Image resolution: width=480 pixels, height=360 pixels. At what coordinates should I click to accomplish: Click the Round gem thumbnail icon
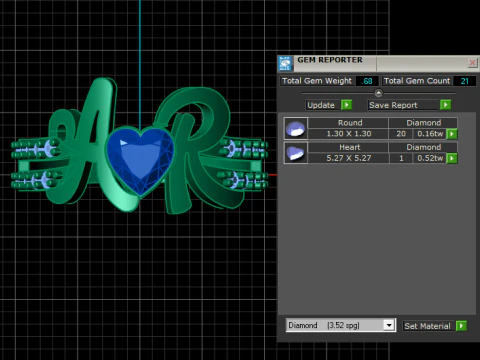pos(296,128)
